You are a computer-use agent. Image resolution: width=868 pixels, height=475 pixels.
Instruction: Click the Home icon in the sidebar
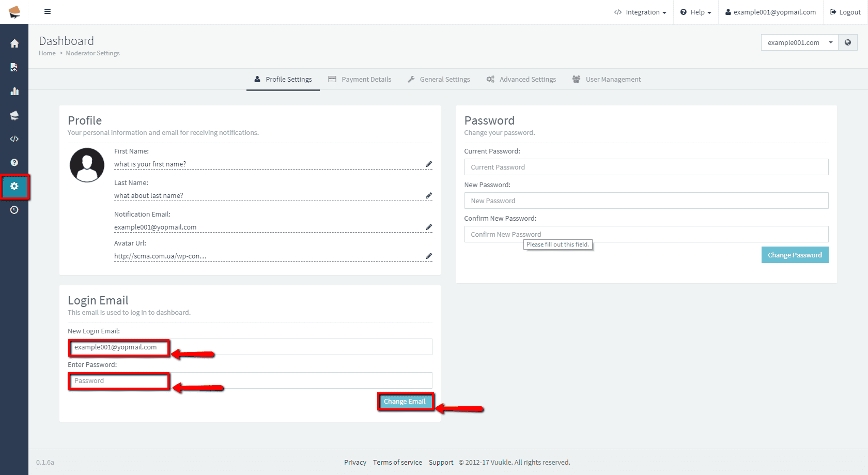(x=14, y=43)
